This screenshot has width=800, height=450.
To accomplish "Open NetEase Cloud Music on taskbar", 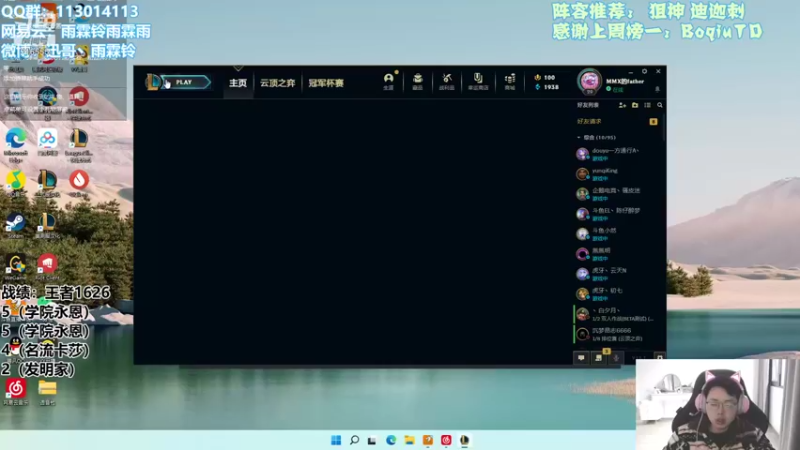I will (x=446, y=440).
